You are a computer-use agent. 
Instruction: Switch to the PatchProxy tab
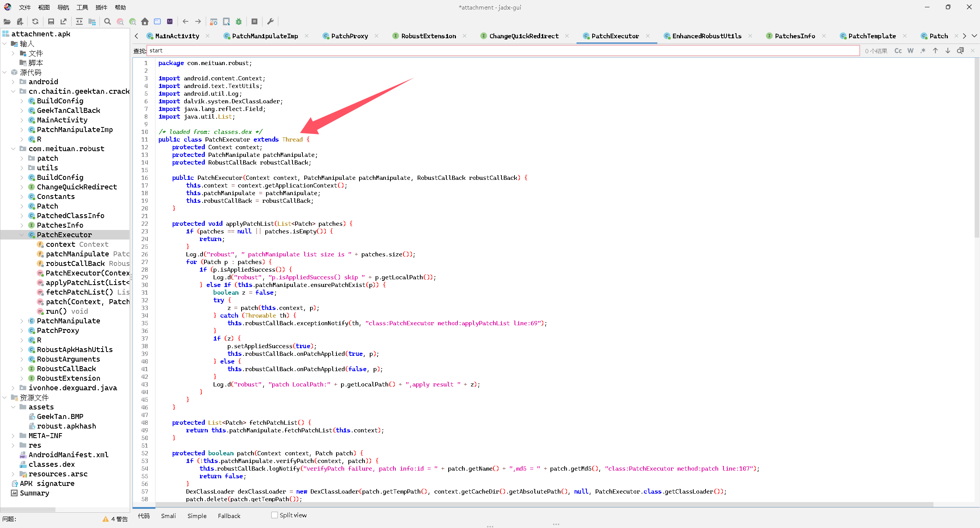tap(349, 36)
